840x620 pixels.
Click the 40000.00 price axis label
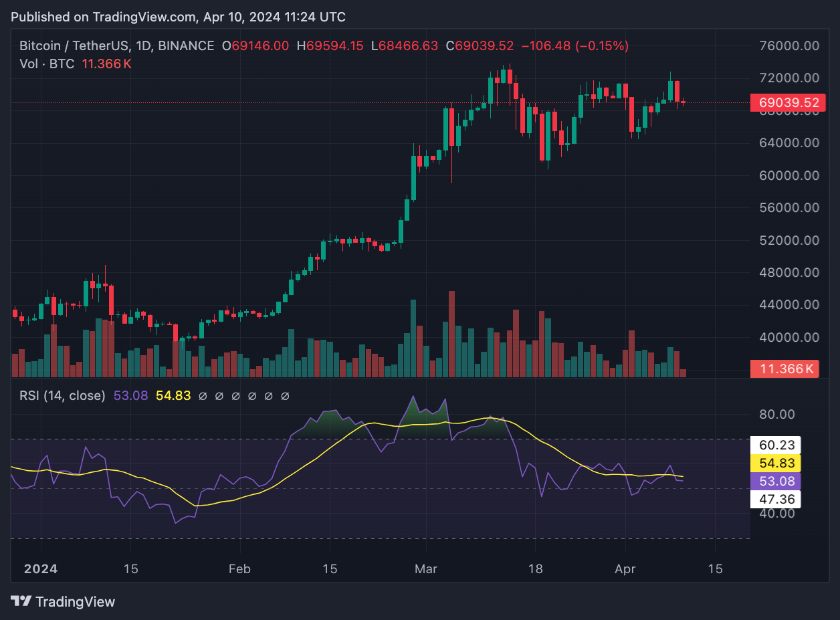[789, 337]
